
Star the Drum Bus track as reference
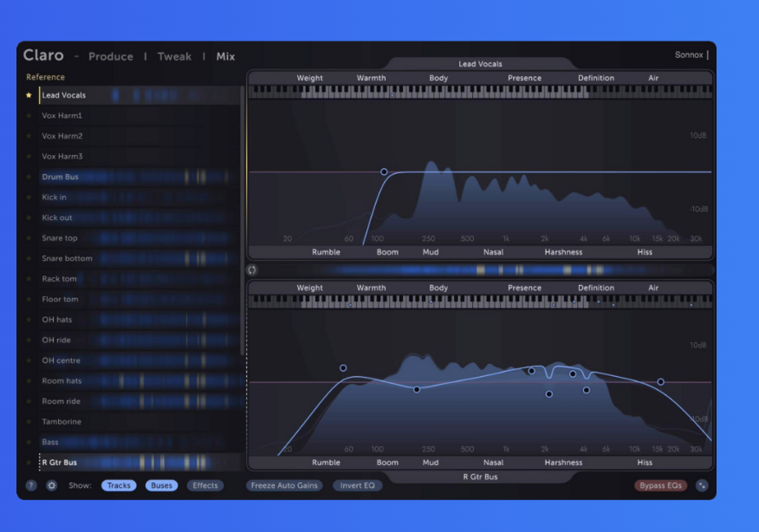pos(29,177)
